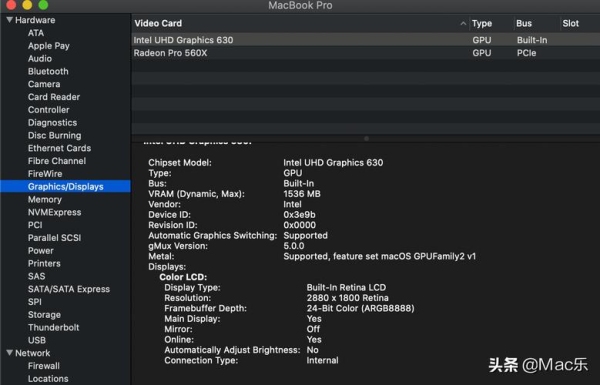Select Graphics/Displays in sidebar
This screenshot has height=385, width=600.
(x=65, y=186)
